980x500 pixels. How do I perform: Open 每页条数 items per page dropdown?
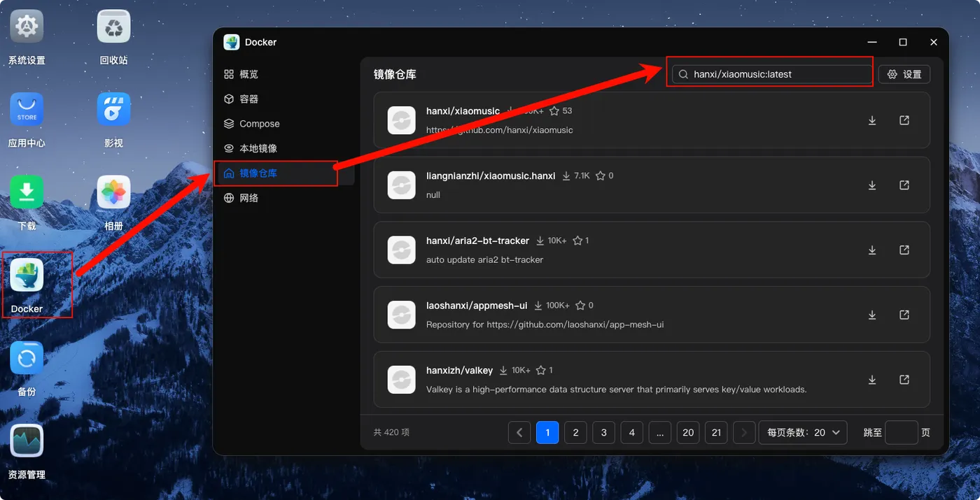pyautogui.click(x=803, y=433)
